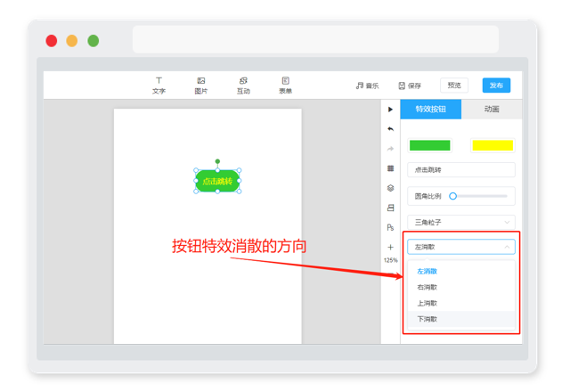This screenshot has height=392, width=570.
Task: Click the Ps import icon
Action: pos(390,227)
